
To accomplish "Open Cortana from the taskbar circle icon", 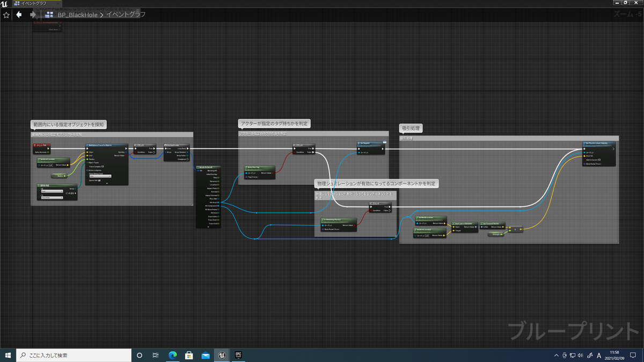I will (140, 355).
